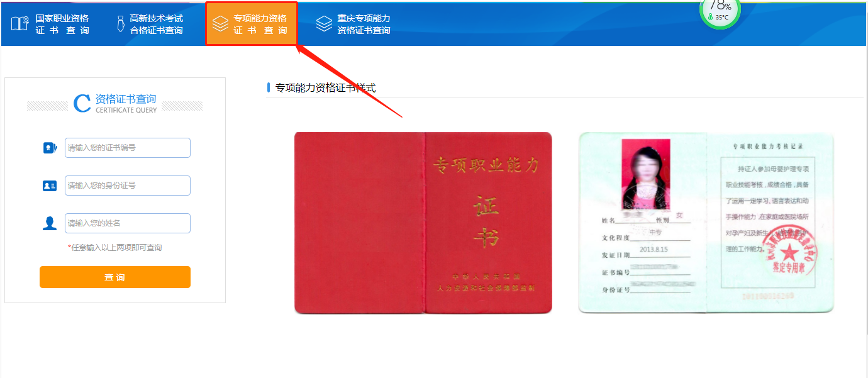Viewport: 868px width, 378px height.
Task: Click the certificate badge icon beside the certificate number field
Action: pyautogui.click(x=50, y=148)
